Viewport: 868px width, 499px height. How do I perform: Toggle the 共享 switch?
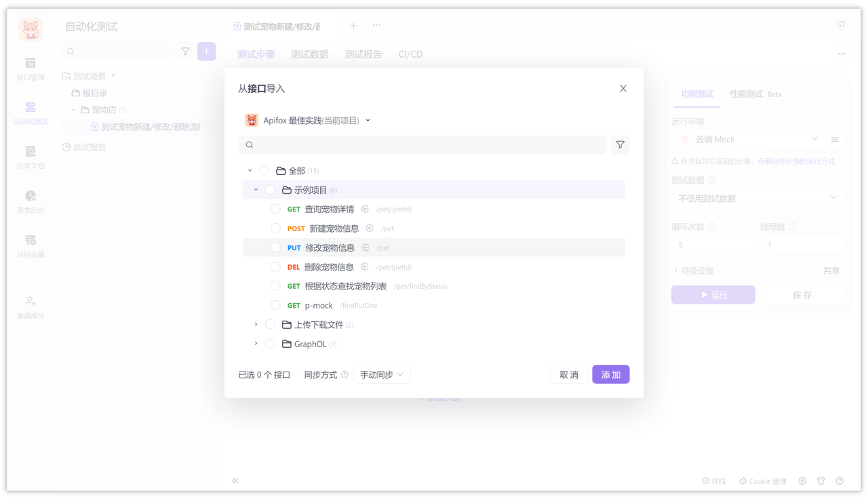814,271
